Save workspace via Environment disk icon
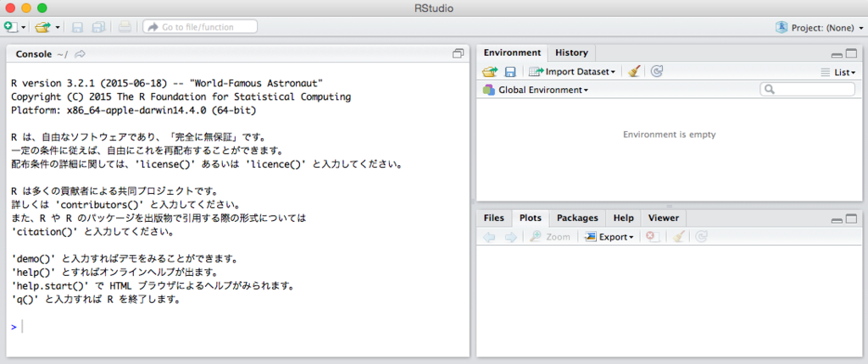Screen dimensions: 868x364 [509, 71]
